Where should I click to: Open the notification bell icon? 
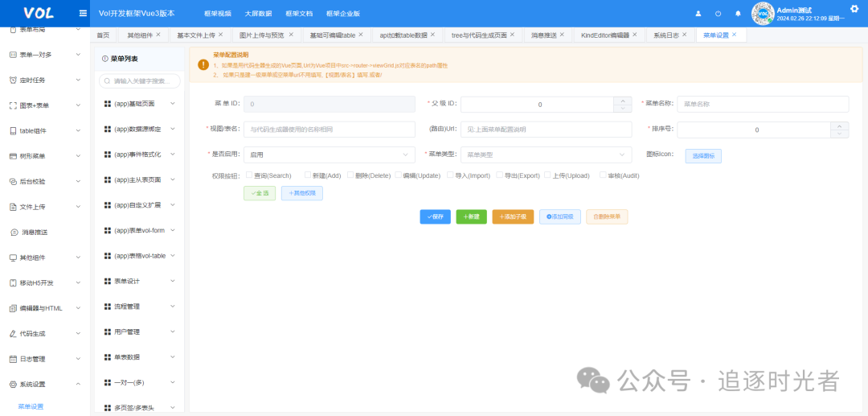point(738,14)
